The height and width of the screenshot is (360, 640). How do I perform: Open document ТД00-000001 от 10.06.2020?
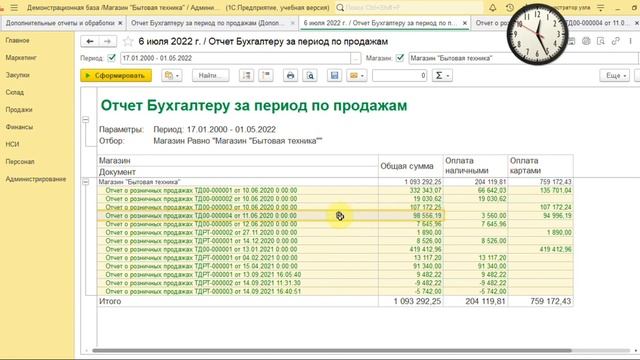(x=201, y=190)
